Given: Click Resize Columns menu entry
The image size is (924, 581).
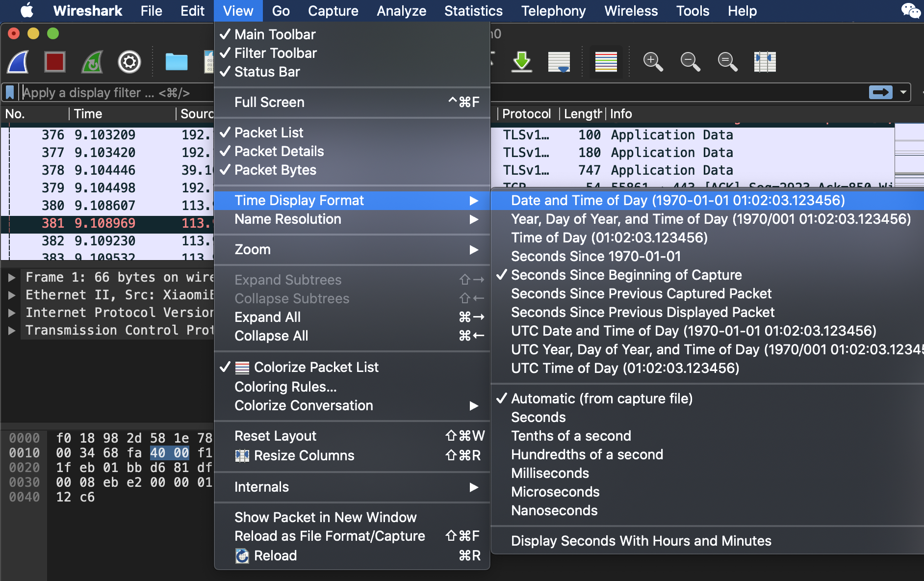Looking at the screenshot, I should [x=352, y=455].
